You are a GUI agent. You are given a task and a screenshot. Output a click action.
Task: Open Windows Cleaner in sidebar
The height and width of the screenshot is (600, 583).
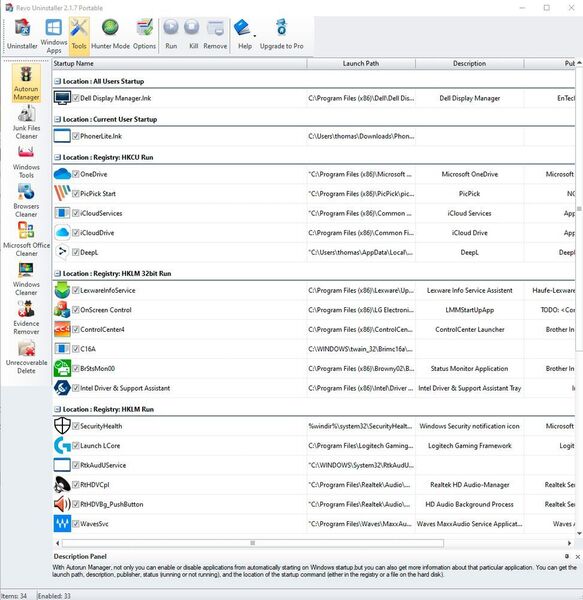point(26,279)
